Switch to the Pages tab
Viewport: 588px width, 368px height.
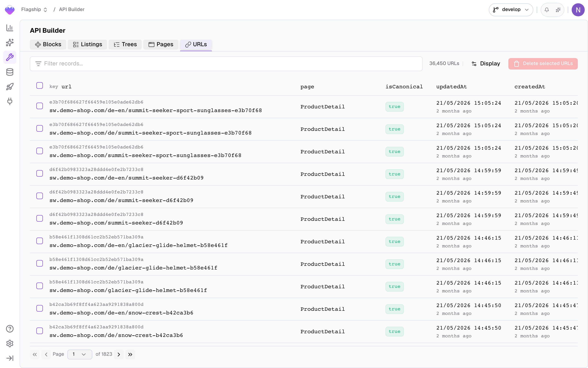click(161, 45)
